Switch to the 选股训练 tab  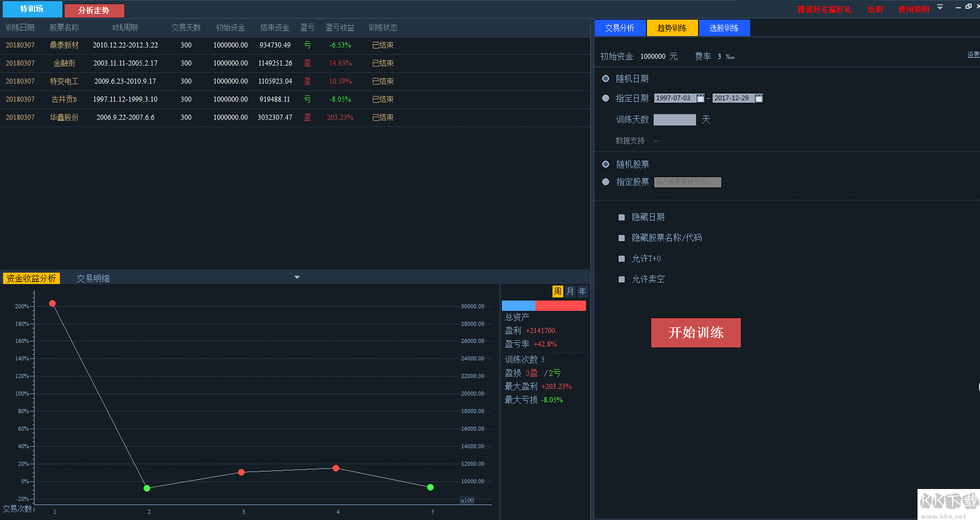pyautogui.click(x=724, y=28)
